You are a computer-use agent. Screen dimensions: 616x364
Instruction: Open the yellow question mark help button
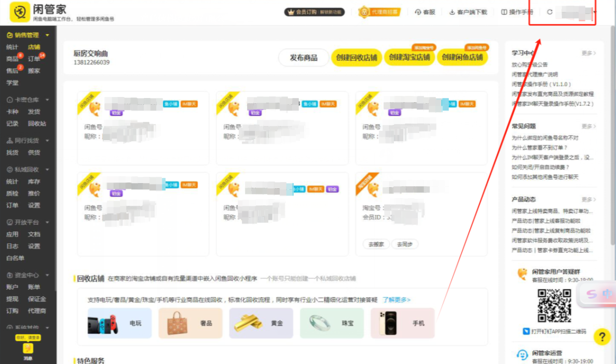[602, 337]
